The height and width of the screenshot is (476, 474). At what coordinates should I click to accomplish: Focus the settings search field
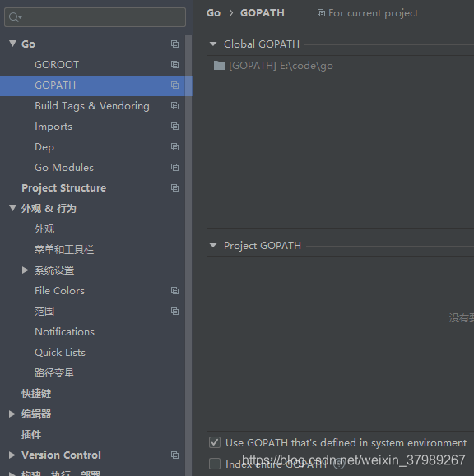(95, 17)
